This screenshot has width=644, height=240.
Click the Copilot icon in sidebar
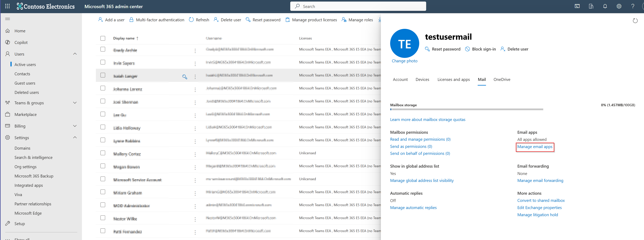pyautogui.click(x=8, y=42)
